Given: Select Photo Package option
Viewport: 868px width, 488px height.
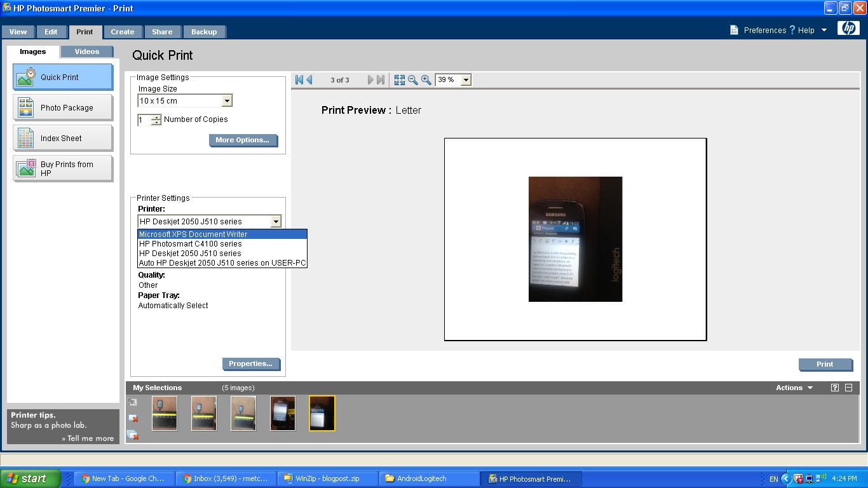Looking at the screenshot, I should [63, 107].
